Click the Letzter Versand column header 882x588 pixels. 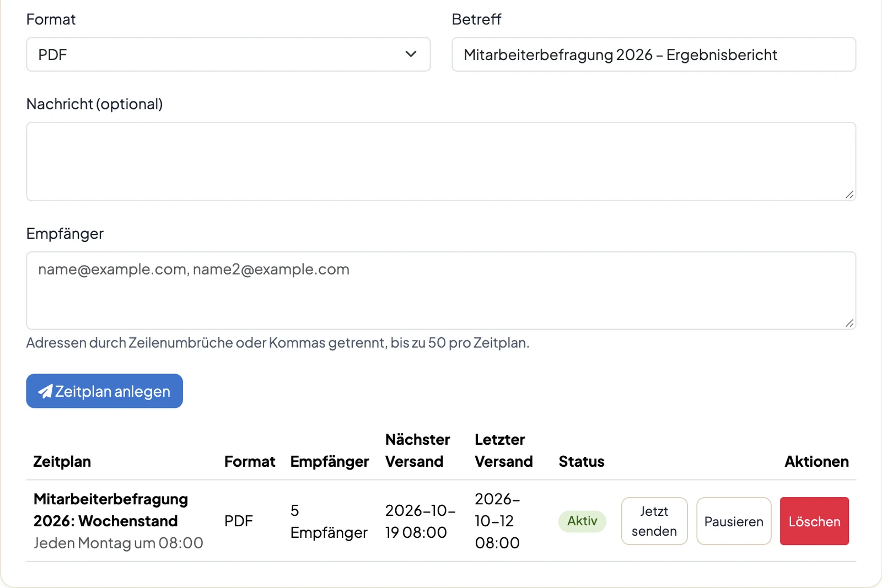(504, 451)
